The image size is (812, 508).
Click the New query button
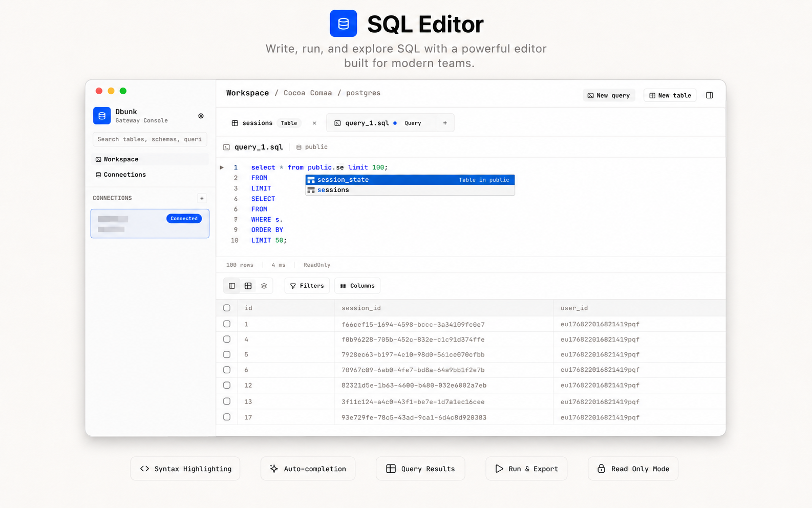tap(609, 95)
